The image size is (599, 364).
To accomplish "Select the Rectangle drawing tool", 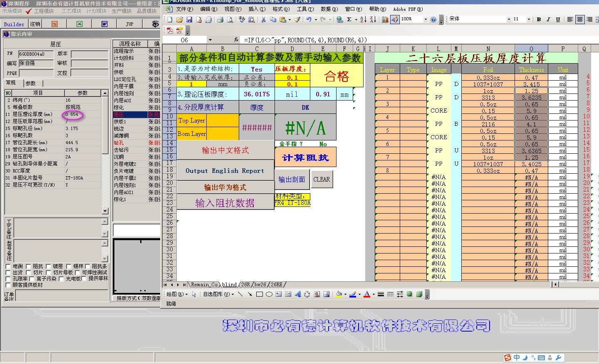I will [x=259, y=294].
